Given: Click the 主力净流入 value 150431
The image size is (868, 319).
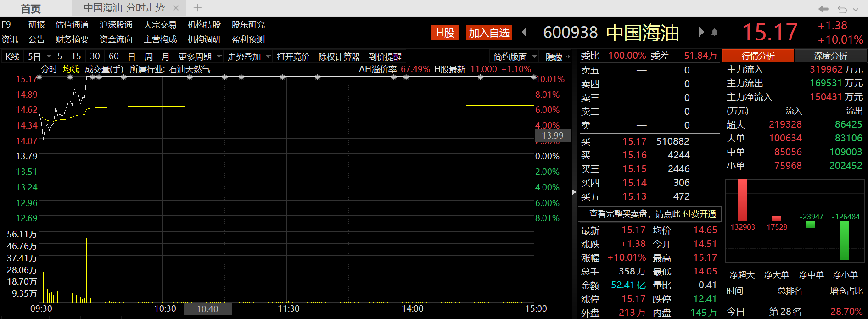Looking at the screenshot, I should [826, 97].
